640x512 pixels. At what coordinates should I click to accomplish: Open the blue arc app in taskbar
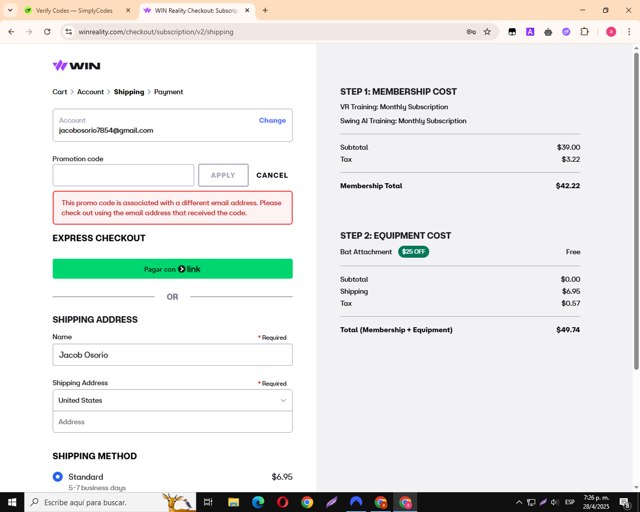356,502
